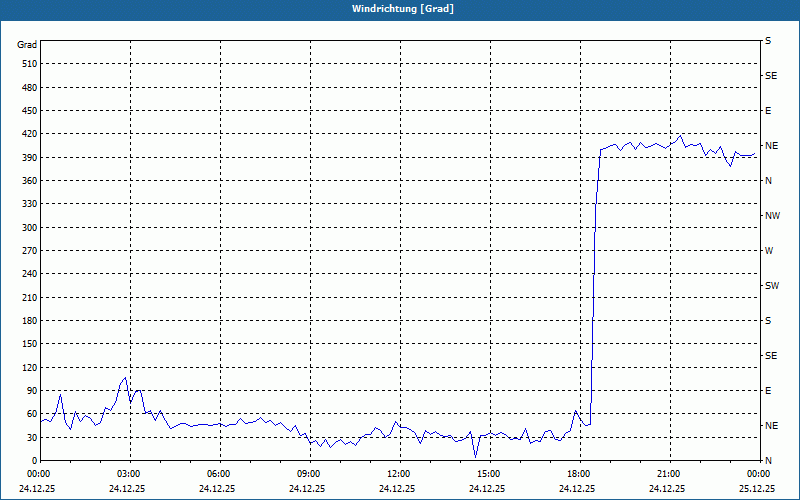Click the SE compass label beside 480

click(x=771, y=76)
